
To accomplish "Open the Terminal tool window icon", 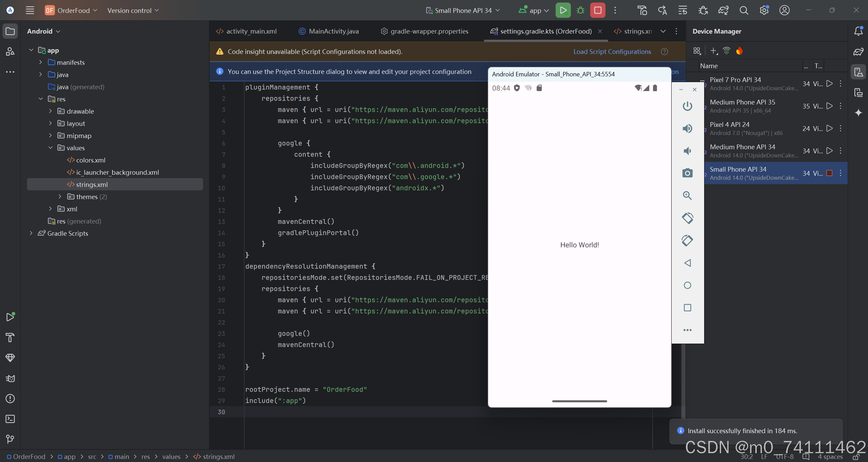I will point(10,419).
